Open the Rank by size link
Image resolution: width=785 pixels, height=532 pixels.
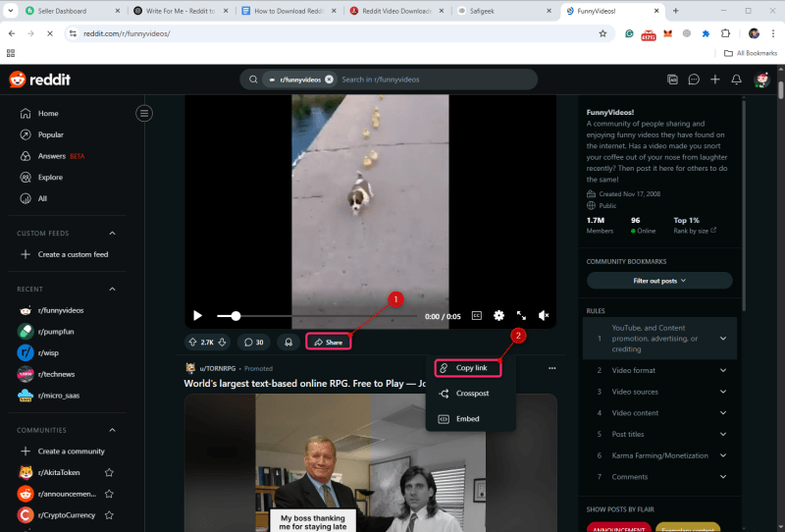click(695, 231)
